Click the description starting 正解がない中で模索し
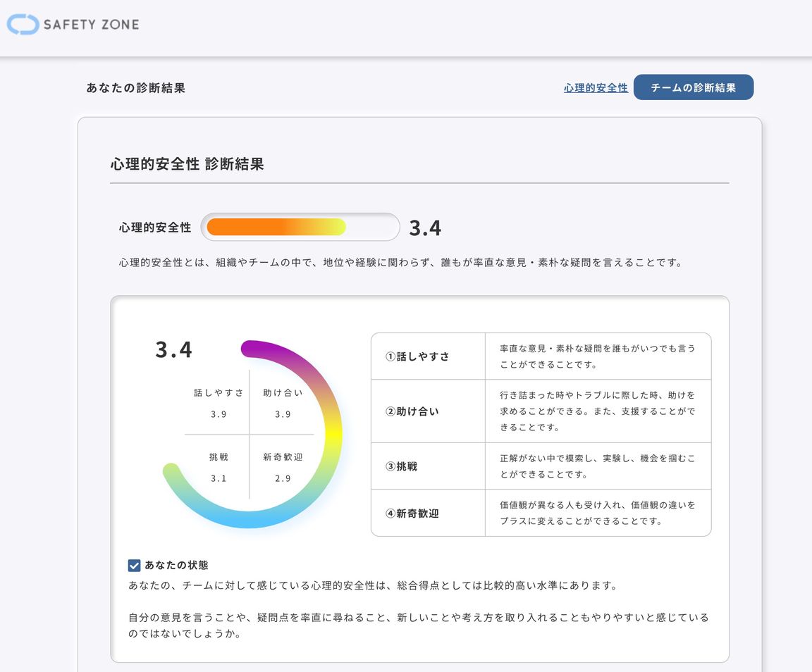The width and height of the screenshot is (812, 672). [598, 466]
